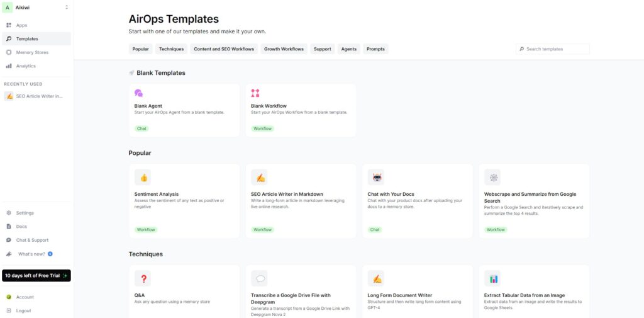Viewport: 644px width, 318px height.
Task: Click the Blank Workflow card title
Action: [x=269, y=106]
